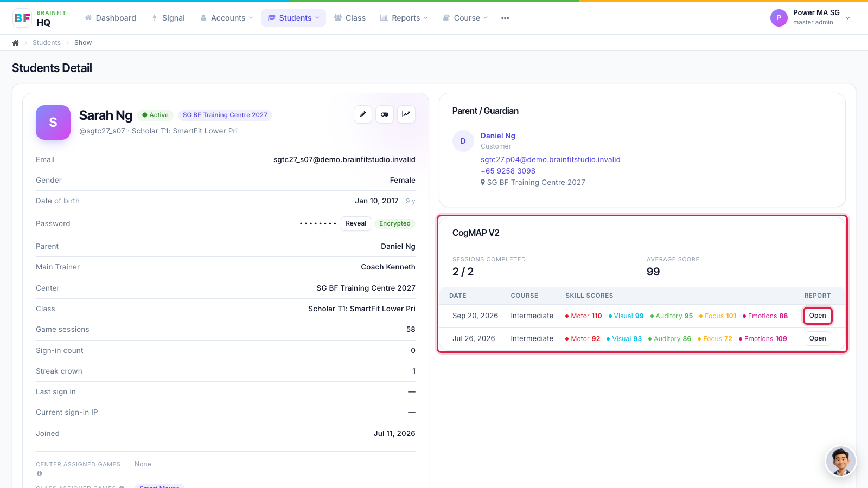The height and width of the screenshot is (488, 868).
Task: Open the three-dots more menu in navbar
Action: [505, 18]
